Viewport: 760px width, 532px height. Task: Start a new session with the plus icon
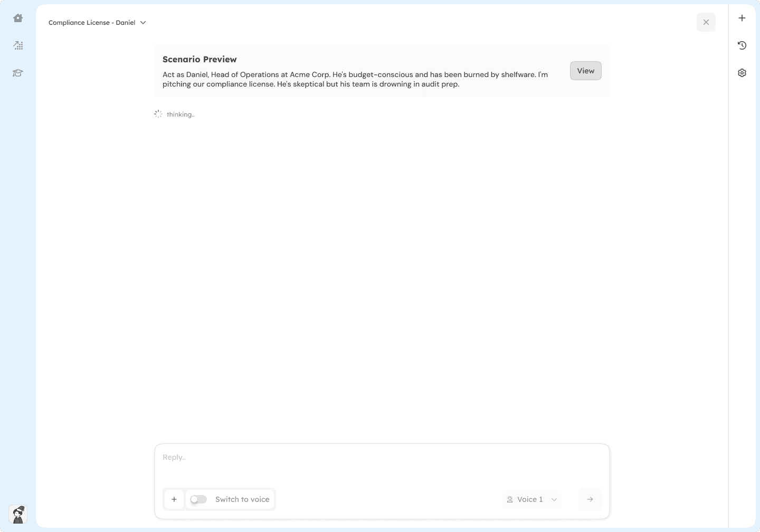click(742, 18)
